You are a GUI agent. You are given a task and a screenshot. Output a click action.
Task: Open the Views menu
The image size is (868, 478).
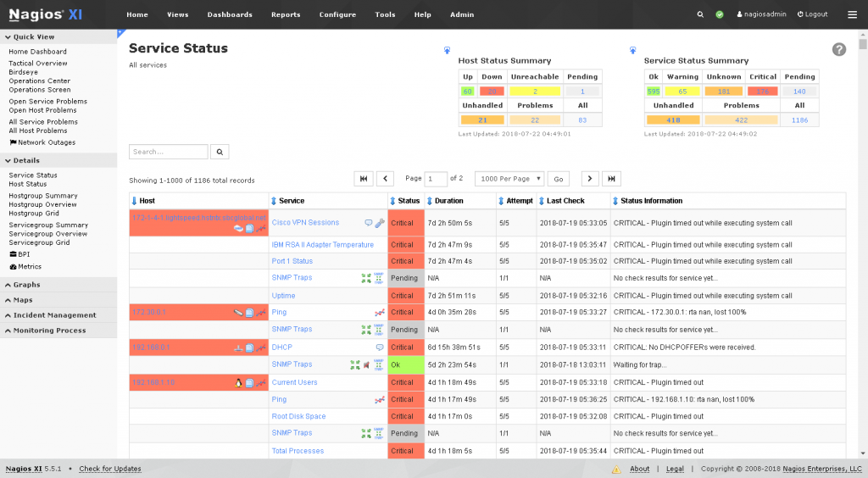click(x=178, y=14)
